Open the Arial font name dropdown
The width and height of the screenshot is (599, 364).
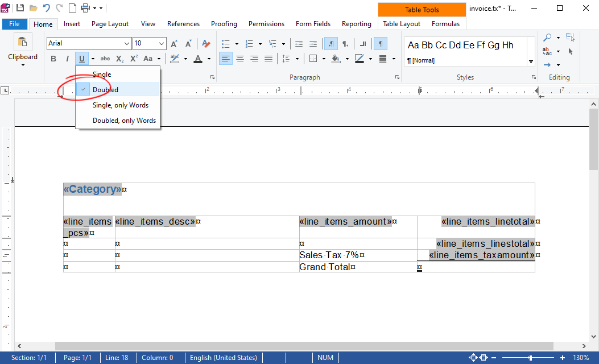tap(126, 44)
